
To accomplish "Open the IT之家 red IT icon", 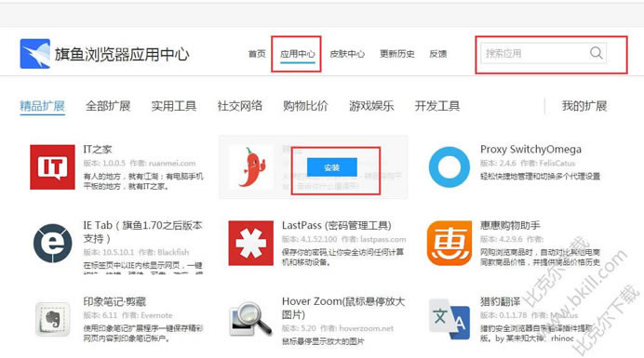I will [x=52, y=167].
